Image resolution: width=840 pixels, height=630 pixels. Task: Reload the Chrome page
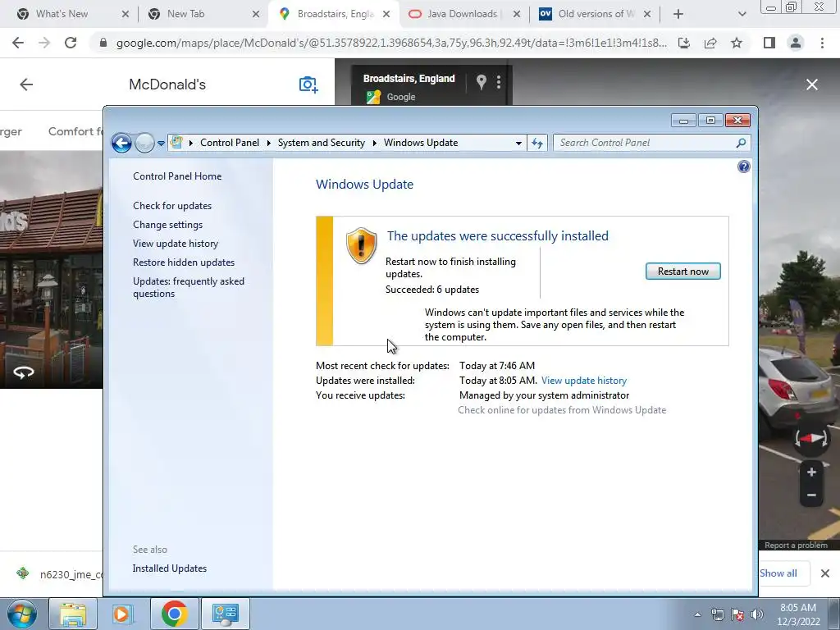[x=71, y=43]
